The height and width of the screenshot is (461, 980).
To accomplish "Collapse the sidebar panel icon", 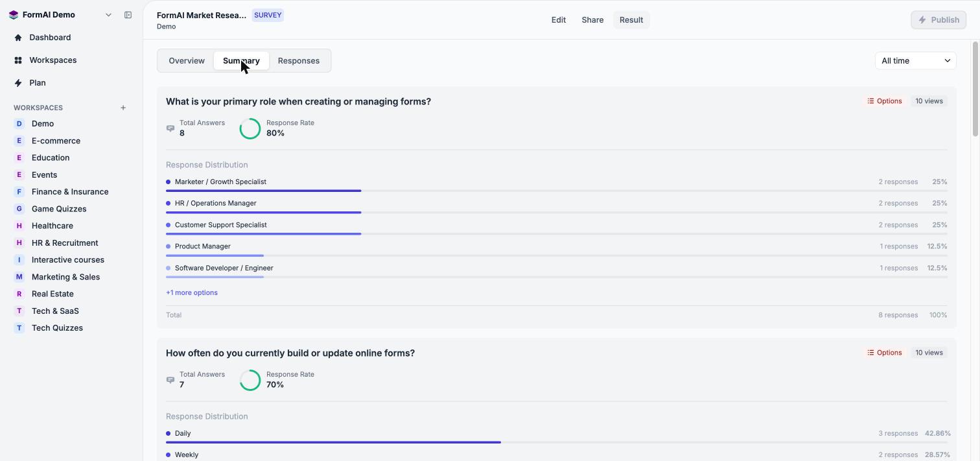I will click(128, 15).
